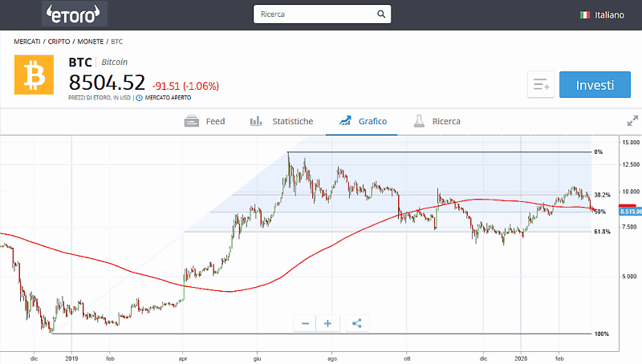
Task: Go to MERCATI breadcrumb link
Action: pos(29,41)
